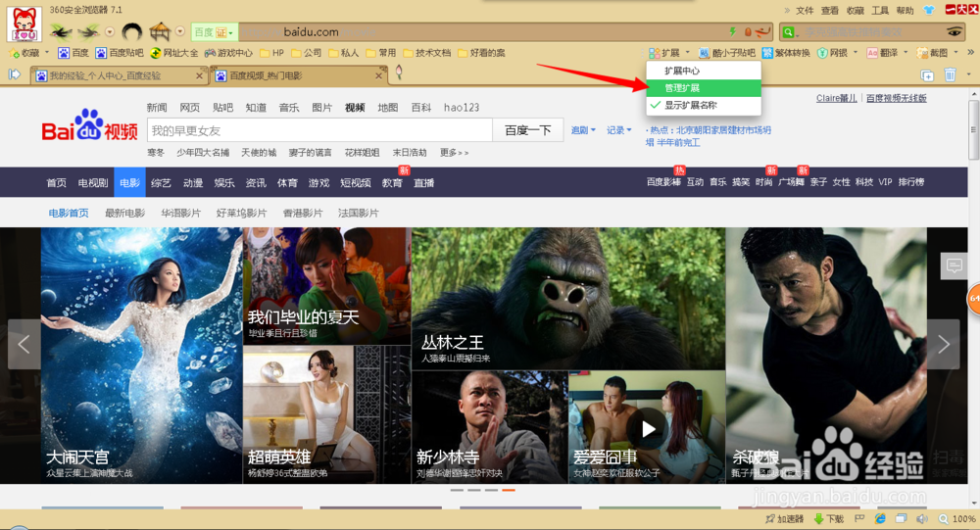
Task: Click the pavilion home icon
Action: (160, 31)
